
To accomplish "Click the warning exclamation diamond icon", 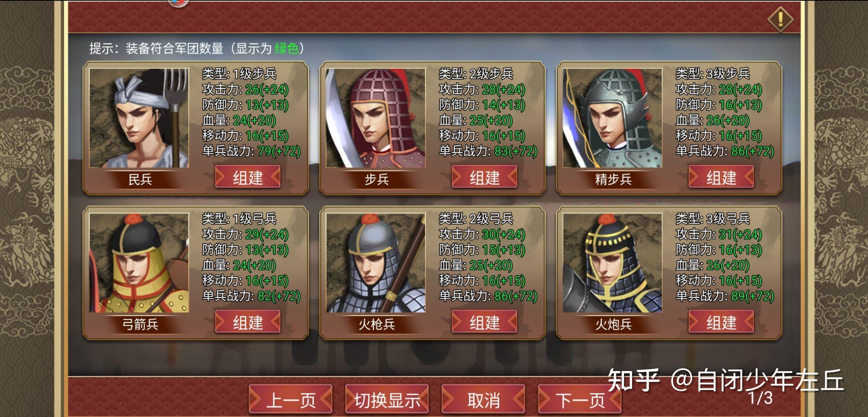I will point(780,19).
